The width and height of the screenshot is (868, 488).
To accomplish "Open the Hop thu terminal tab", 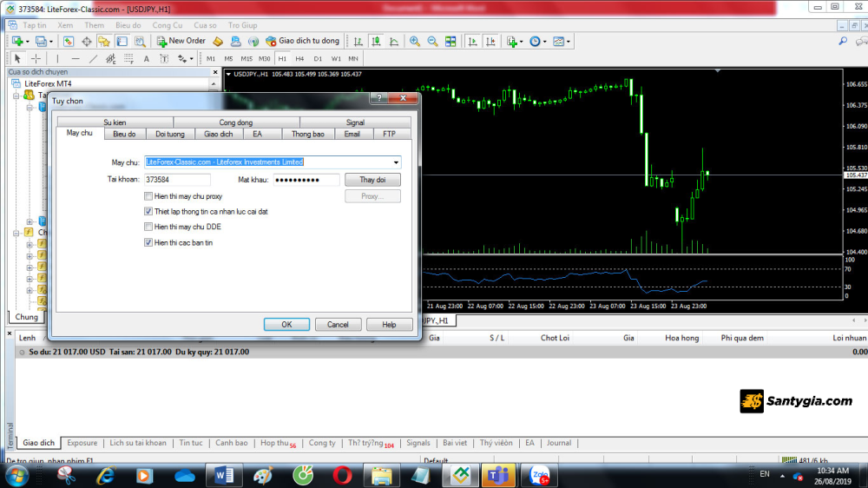I will tap(278, 443).
